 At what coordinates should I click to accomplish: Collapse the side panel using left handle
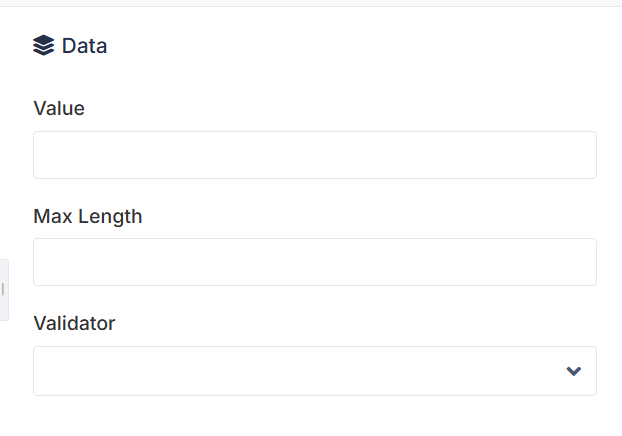pyautogui.click(x=4, y=290)
